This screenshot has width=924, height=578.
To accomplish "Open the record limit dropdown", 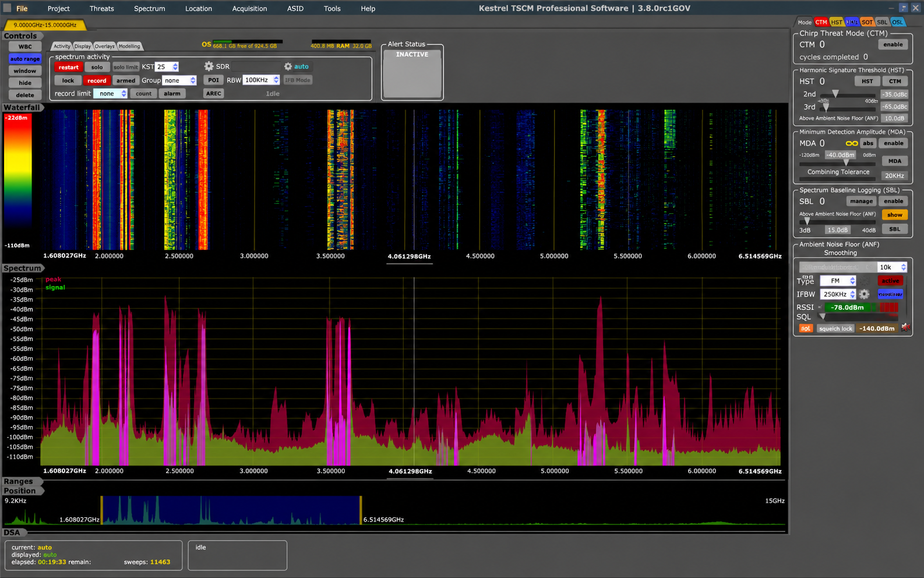I will pos(111,93).
